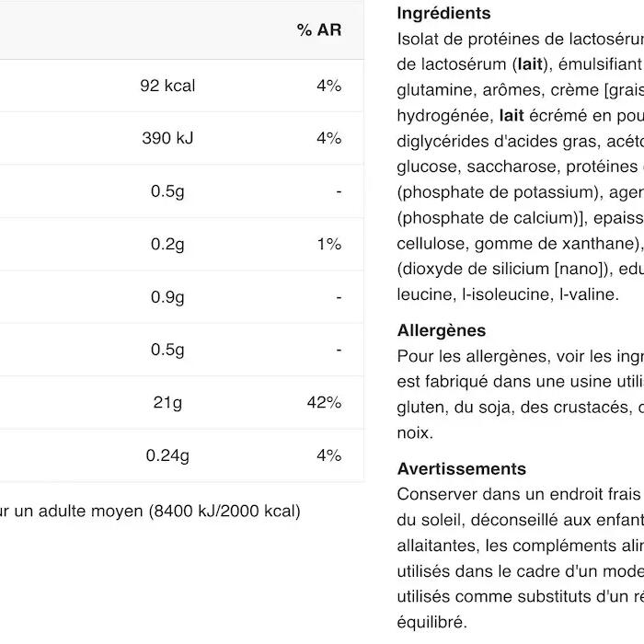
Task: Click the "Allergènes" heading
Action: pyautogui.click(x=441, y=330)
